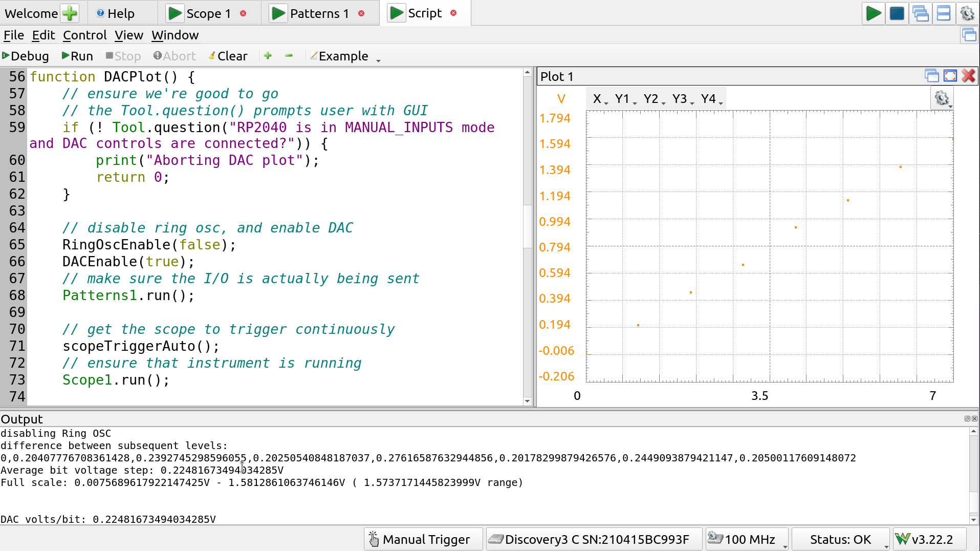
Task: Close the Script tab with its red dot
Action: 453,13
